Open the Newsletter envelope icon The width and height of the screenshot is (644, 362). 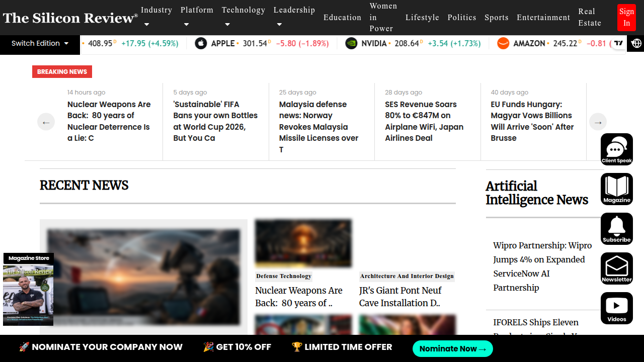tap(617, 268)
